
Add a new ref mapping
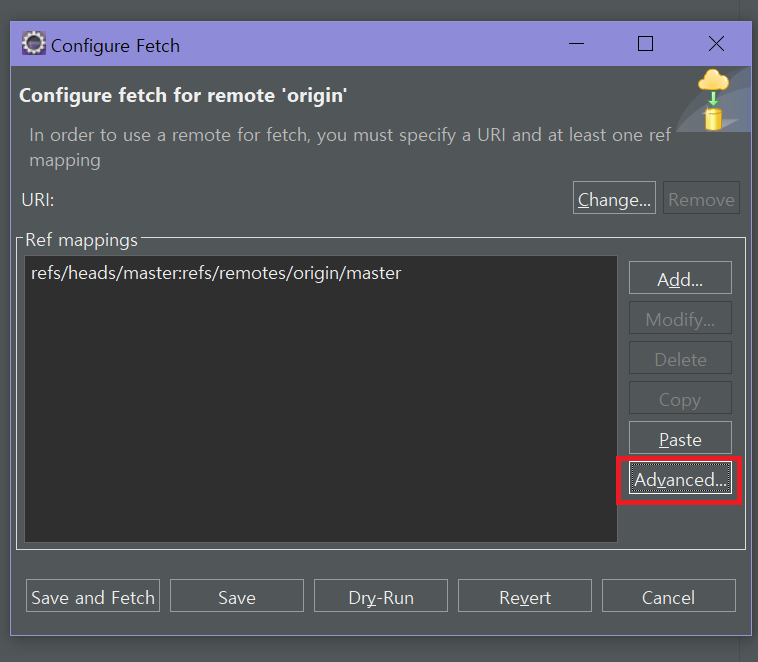tap(680, 278)
